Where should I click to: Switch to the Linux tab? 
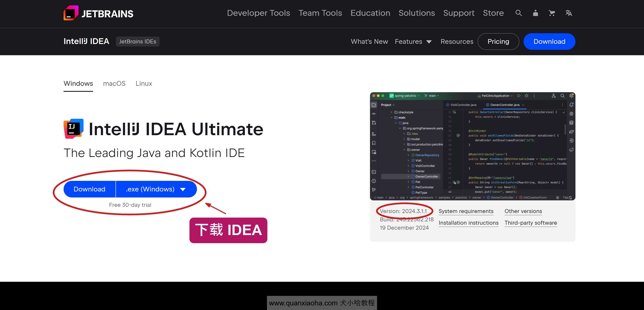(x=144, y=83)
